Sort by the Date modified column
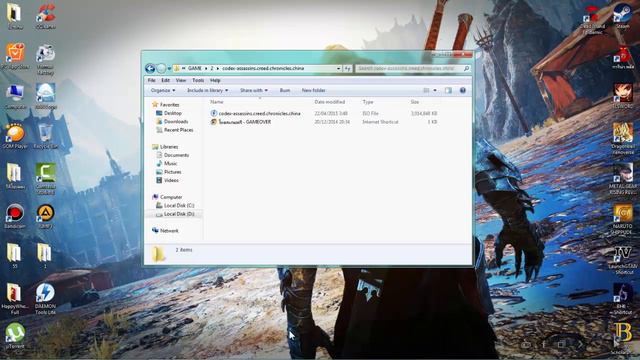This screenshot has height=360, width=640. (x=330, y=102)
